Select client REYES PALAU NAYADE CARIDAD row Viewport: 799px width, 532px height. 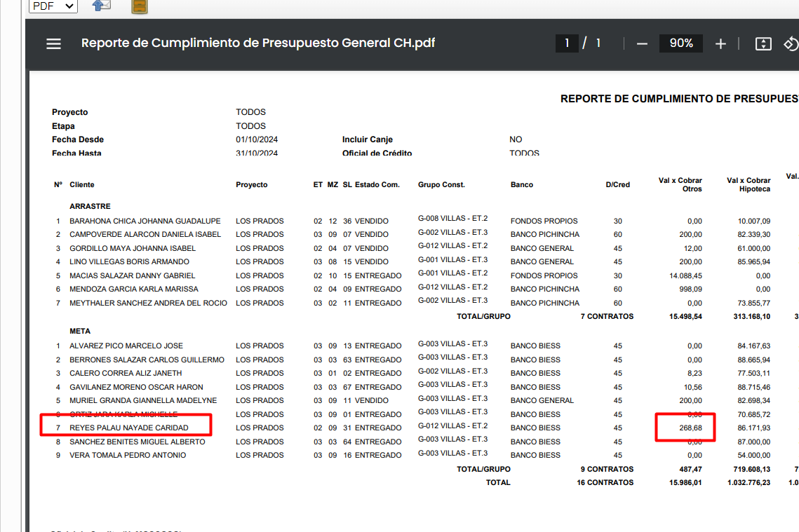click(128, 428)
